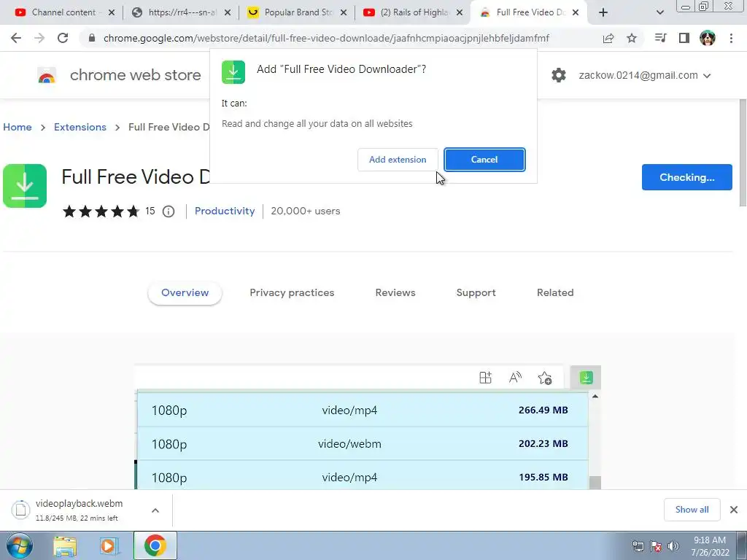Close the Popular Brand Store tab
747x560 pixels.
(x=344, y=12)
